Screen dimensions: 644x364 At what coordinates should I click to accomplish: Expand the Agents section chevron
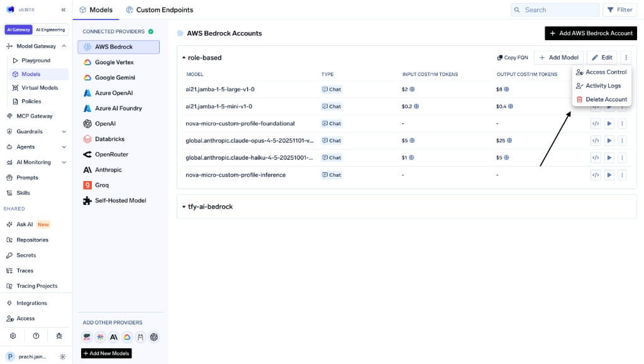coord(64,147)
